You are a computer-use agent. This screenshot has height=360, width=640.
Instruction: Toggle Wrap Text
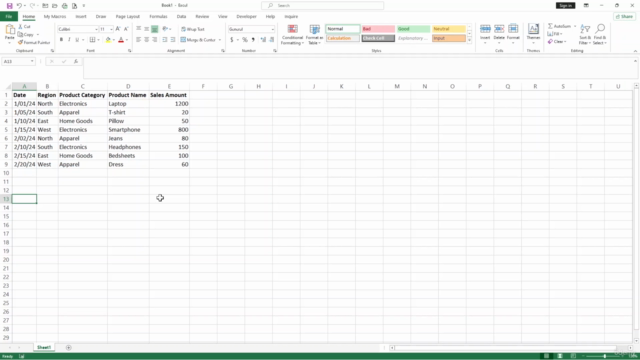[193, 29]
